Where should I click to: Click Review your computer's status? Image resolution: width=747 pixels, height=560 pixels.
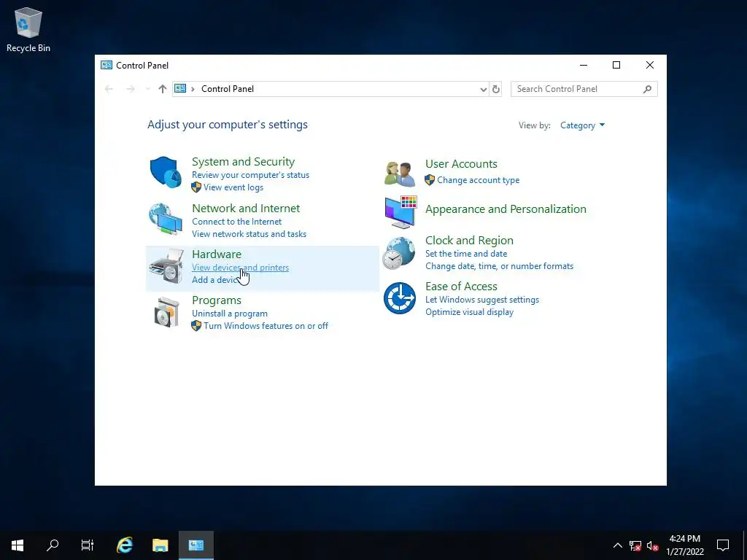click(250, 175)
